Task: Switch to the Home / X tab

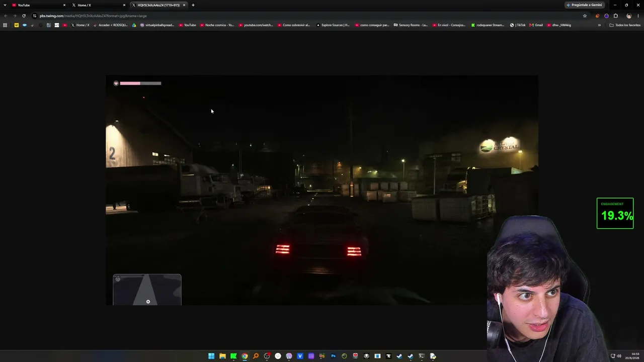Action: tap(99, 5)
